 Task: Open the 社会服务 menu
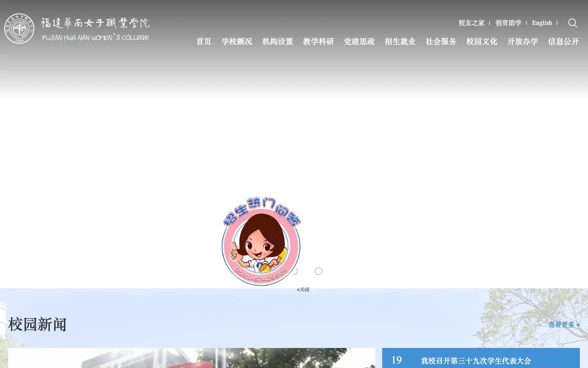click(441, 41)
